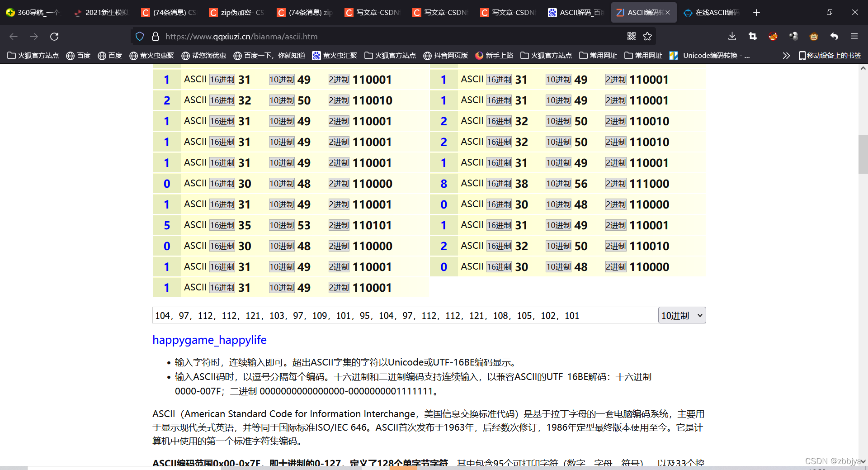Switch to the first 写文章-CSDN tab
Image resolution: width=868 pixels, height=470 pixels.
click(x=373, y=13)
